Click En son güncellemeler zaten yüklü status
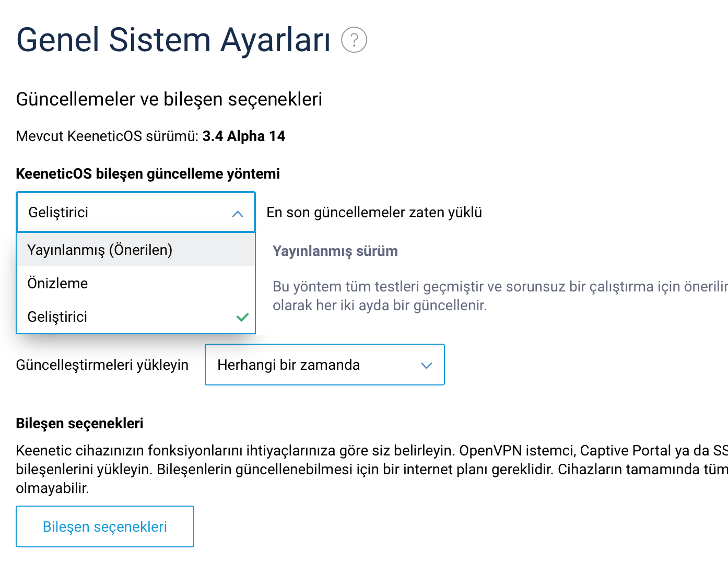 (x=374, y=213)
